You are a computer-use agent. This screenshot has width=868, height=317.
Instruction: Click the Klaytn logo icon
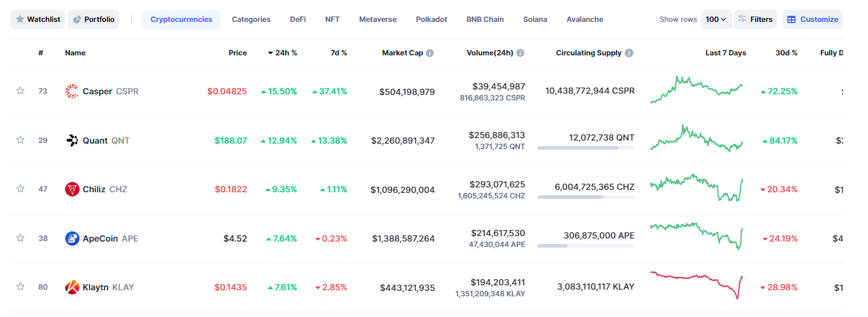tap(72, 287)
